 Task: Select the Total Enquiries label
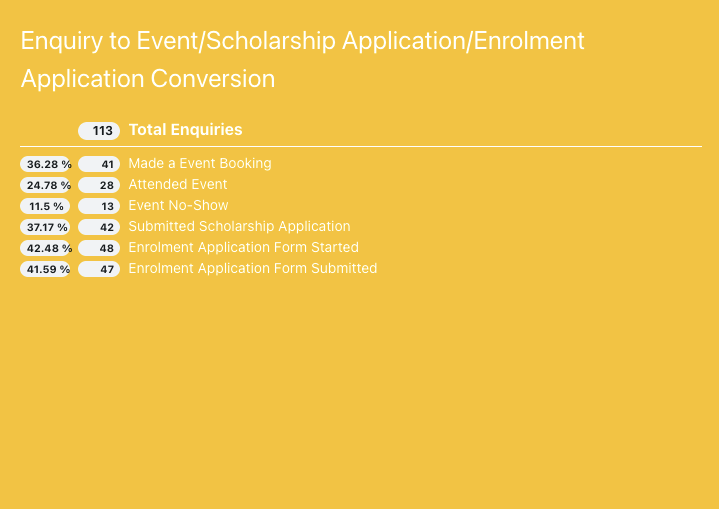pyautogui.click(x=185, y=130)
